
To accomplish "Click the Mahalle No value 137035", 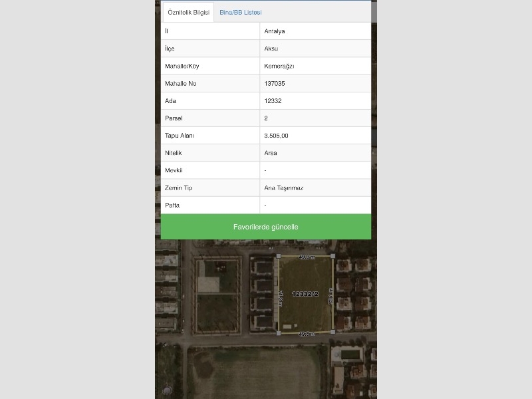I will [275, 83].
